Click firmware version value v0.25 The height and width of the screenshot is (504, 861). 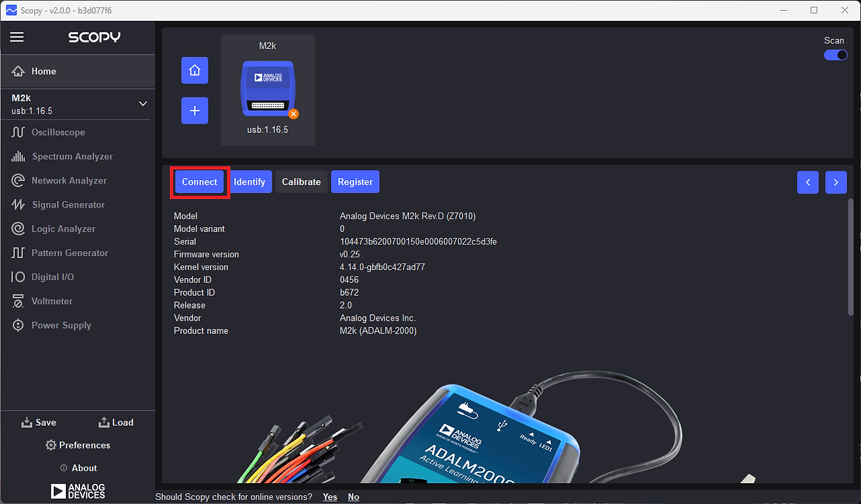click(x=350, y=255)
